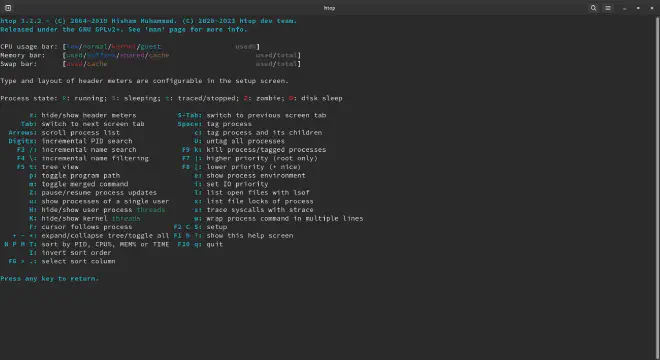Viewport: 660px width, 360px height.
Task: Click the 'toggle merged command' entry
Action: tap(85, 184)
